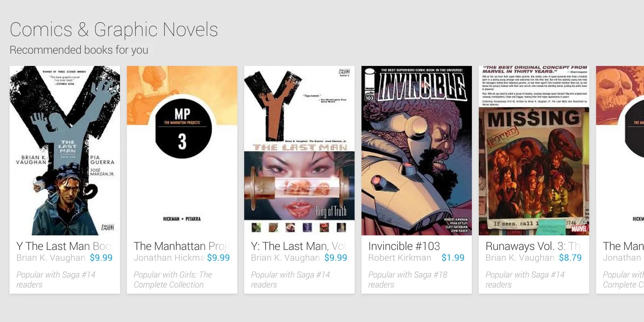Select author Robert Kirkman

(400, 258)
